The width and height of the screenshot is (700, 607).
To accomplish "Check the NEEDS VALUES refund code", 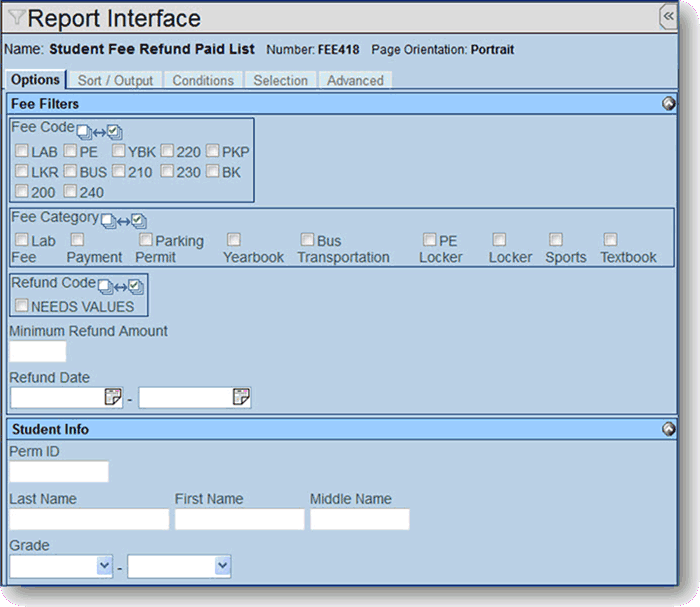I will pyautogui.click(x=21, y=306).
